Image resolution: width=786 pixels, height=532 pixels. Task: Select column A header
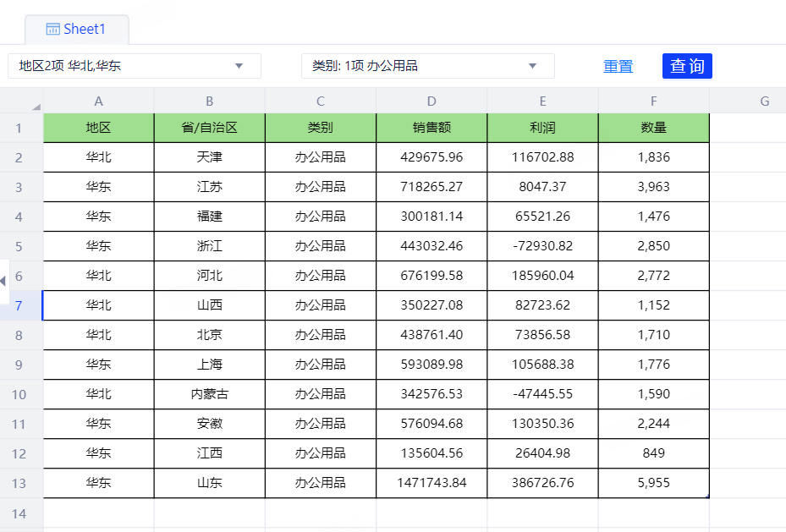click(99, 101)
